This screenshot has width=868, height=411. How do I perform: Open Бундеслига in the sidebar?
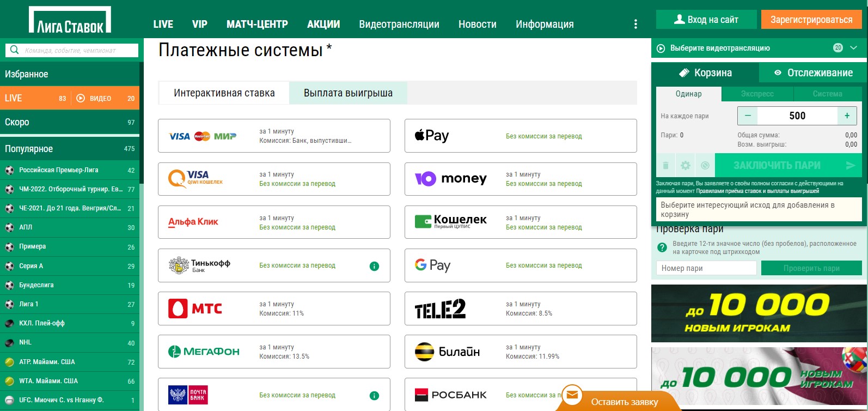click(70, 285)
